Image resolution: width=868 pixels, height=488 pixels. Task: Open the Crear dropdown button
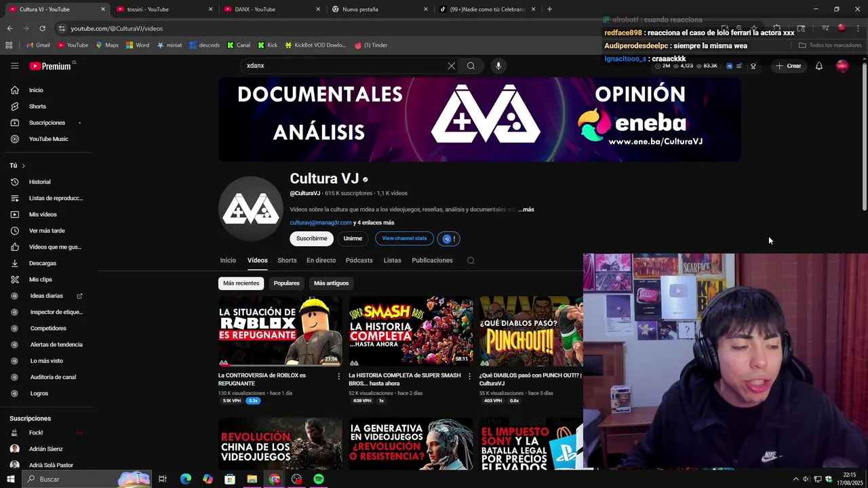click(789, 66)
